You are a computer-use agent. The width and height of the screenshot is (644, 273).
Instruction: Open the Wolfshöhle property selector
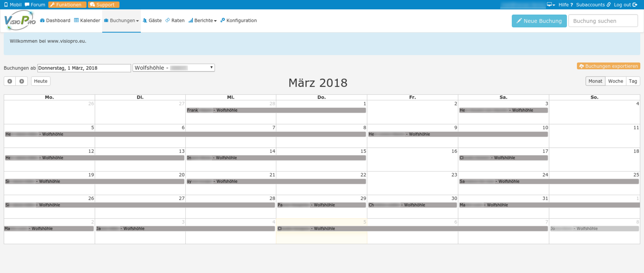tap(174, 68)
